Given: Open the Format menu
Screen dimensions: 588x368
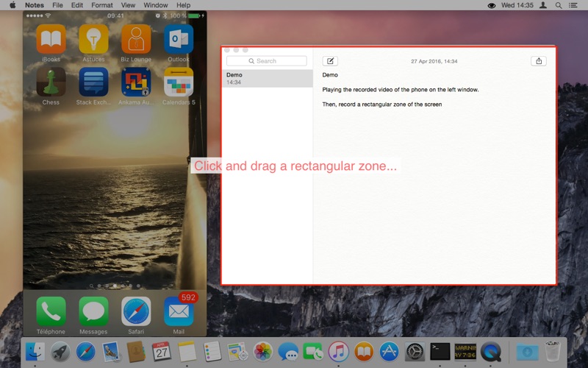Looking at the screenshot, I should coord(102,5).
